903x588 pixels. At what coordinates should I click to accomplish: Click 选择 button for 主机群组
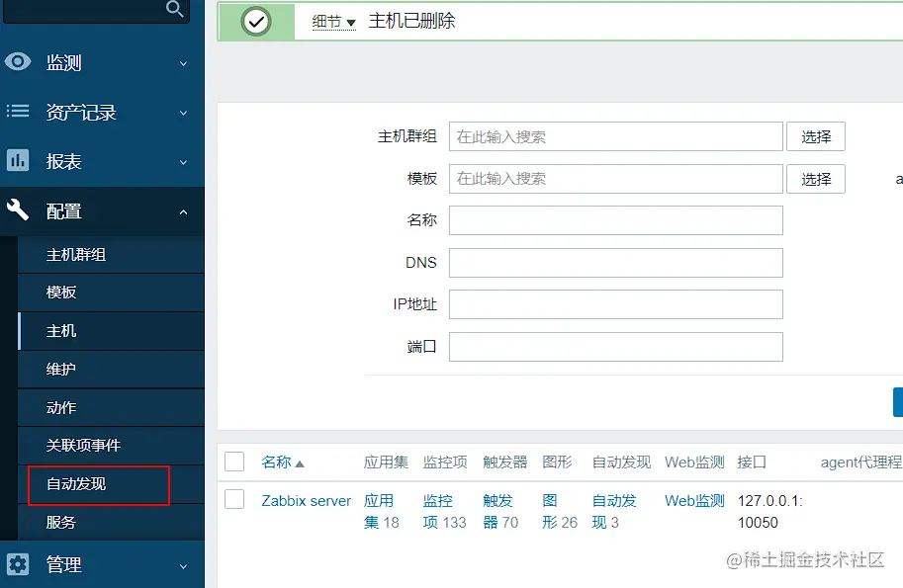pos(815,137)
